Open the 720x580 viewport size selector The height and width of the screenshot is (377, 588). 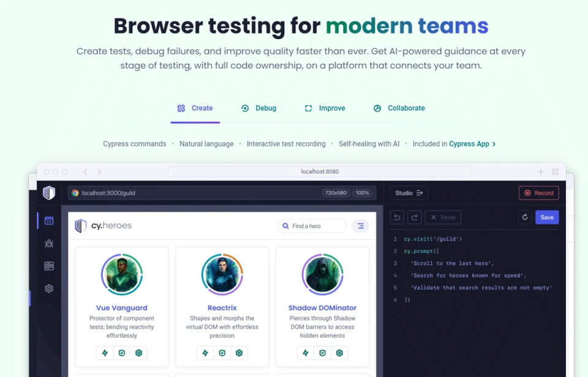click(336, 193)
